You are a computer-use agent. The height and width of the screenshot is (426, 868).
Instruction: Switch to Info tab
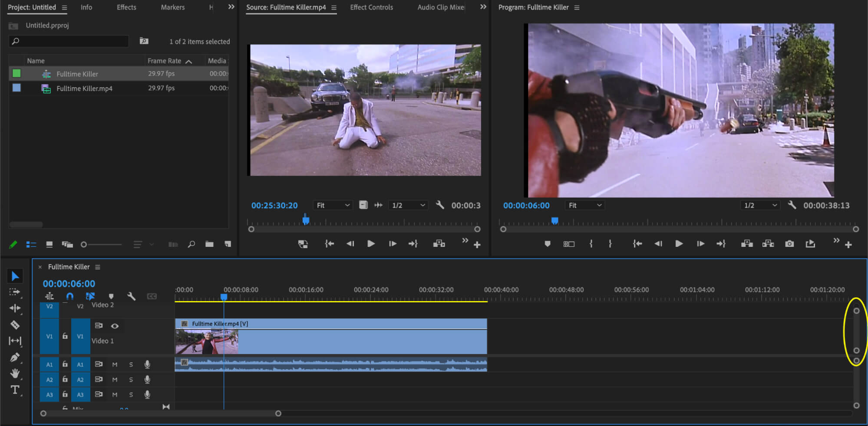pyautogui.click(x=86, y=7)
